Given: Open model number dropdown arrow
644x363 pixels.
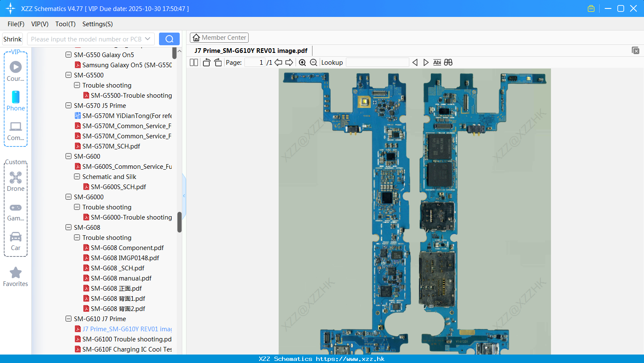Looking at the screenshot, I should point(148,39).
